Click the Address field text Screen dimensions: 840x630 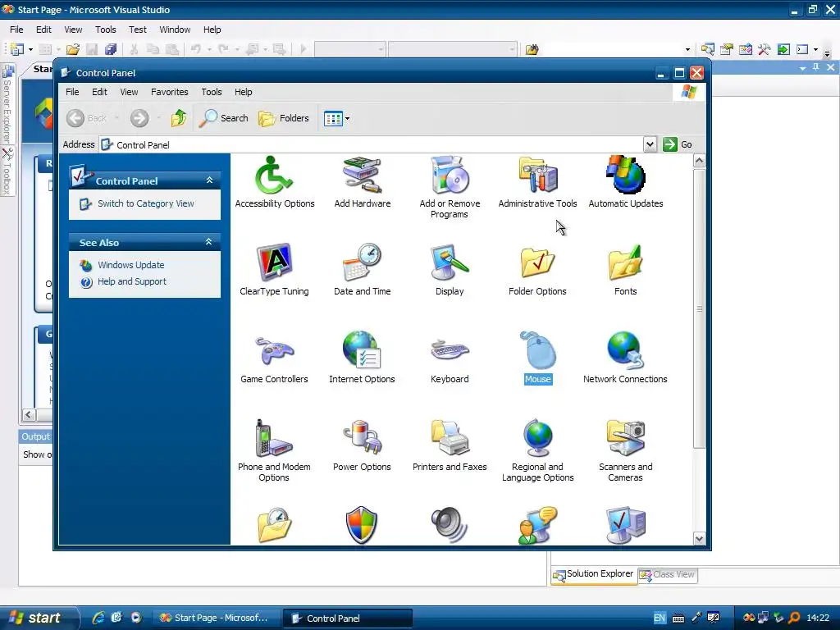point(143,144)
